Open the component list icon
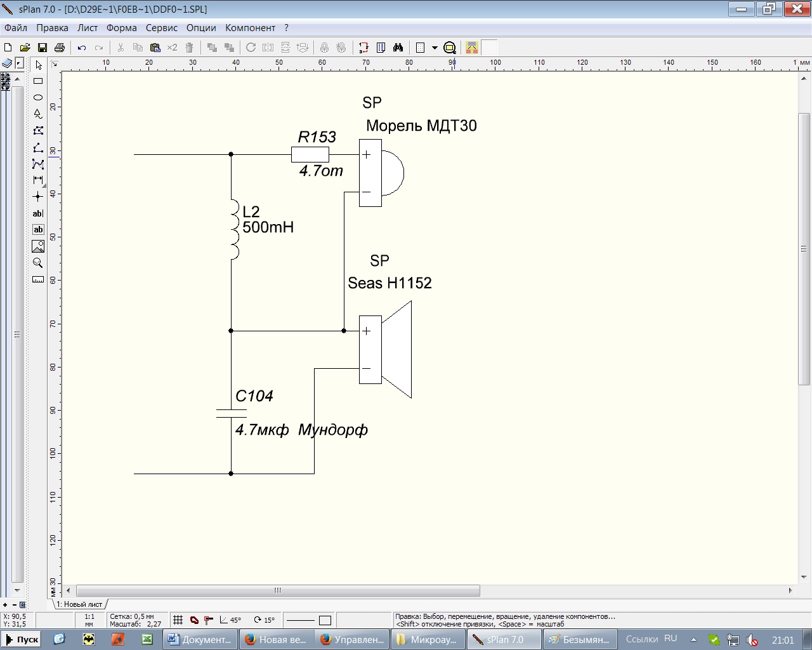812x650 pixels. click(x=381, y=48)
